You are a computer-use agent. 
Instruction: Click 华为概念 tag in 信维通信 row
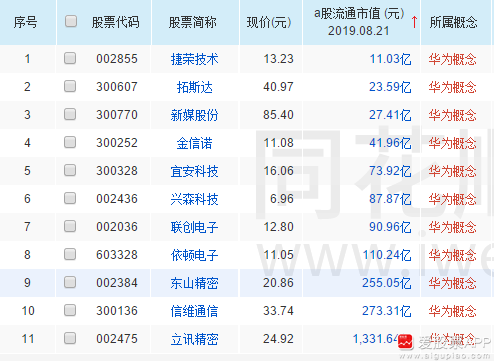coord(452,311)
